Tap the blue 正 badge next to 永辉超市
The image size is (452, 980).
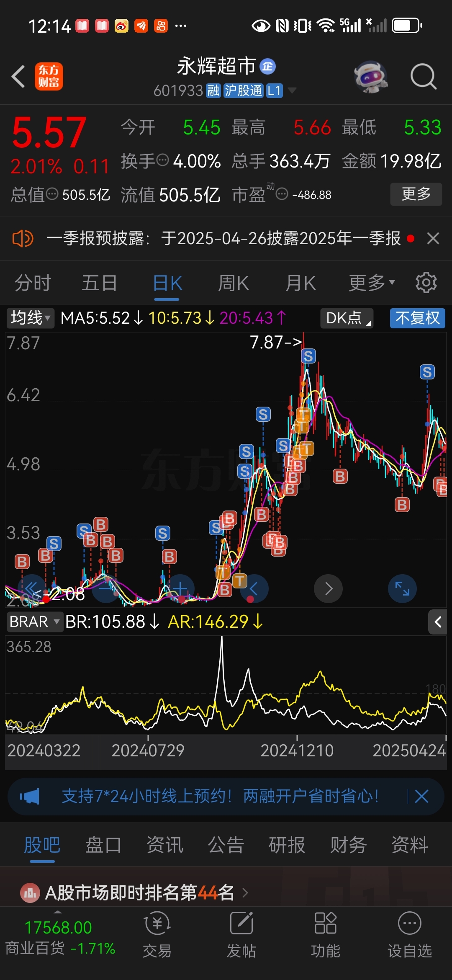point(268,67)
